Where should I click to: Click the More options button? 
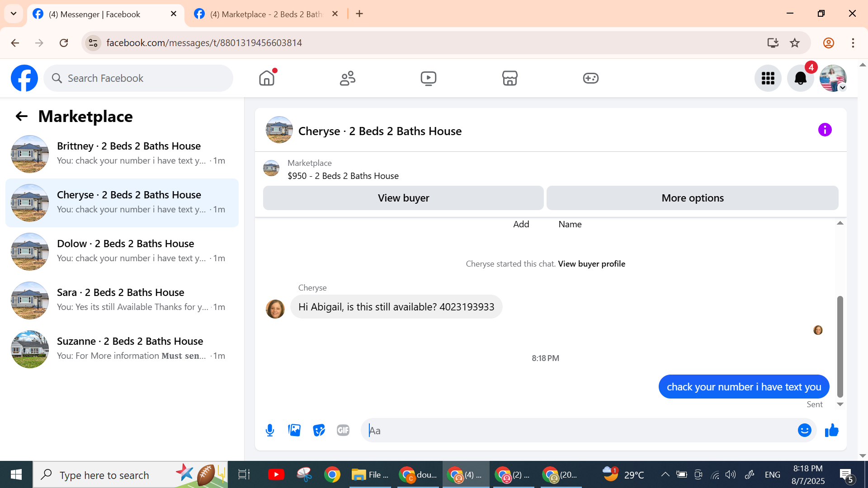coord(693,198)
